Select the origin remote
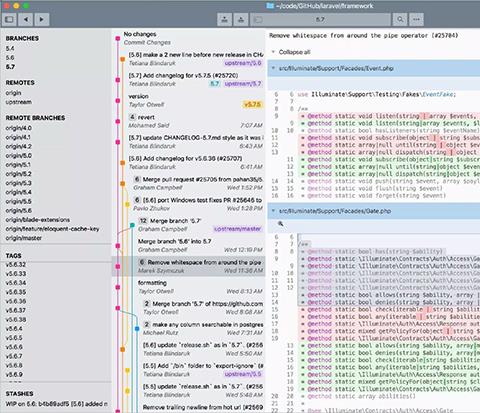The image size is (480, 413). click(13, 93)
